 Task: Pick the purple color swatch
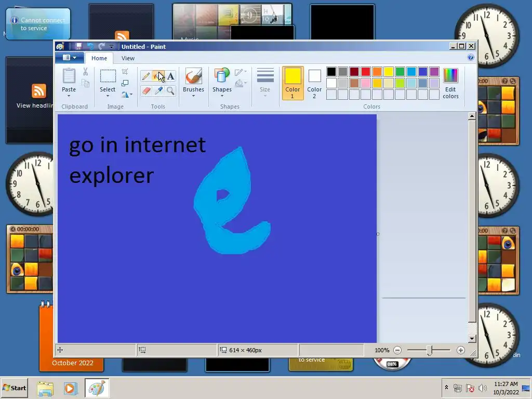434,72
